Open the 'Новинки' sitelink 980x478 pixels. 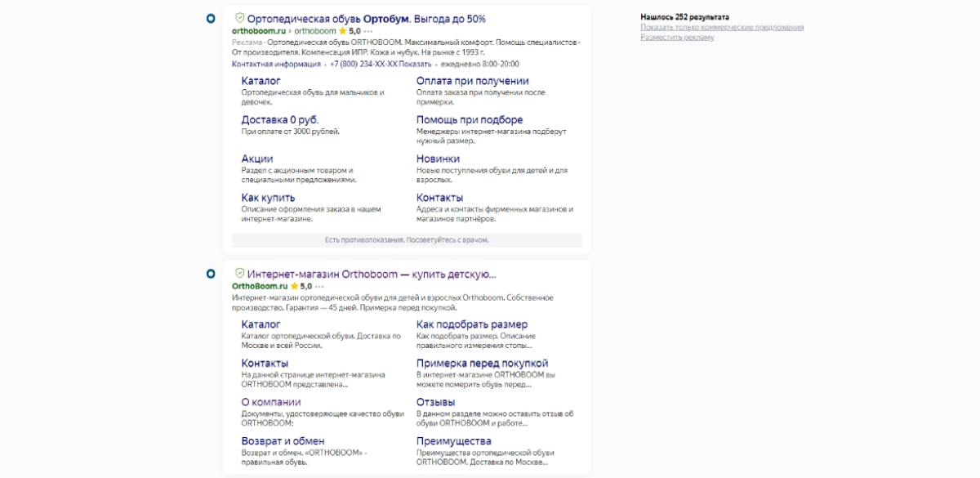point(439,159)
